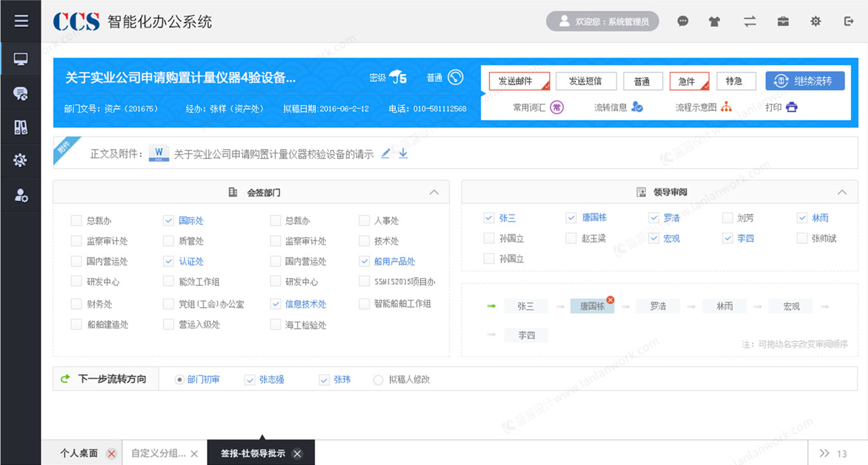
Task: Click the pencil edit icon beside the Word attachment
Action: pos(386,153)
